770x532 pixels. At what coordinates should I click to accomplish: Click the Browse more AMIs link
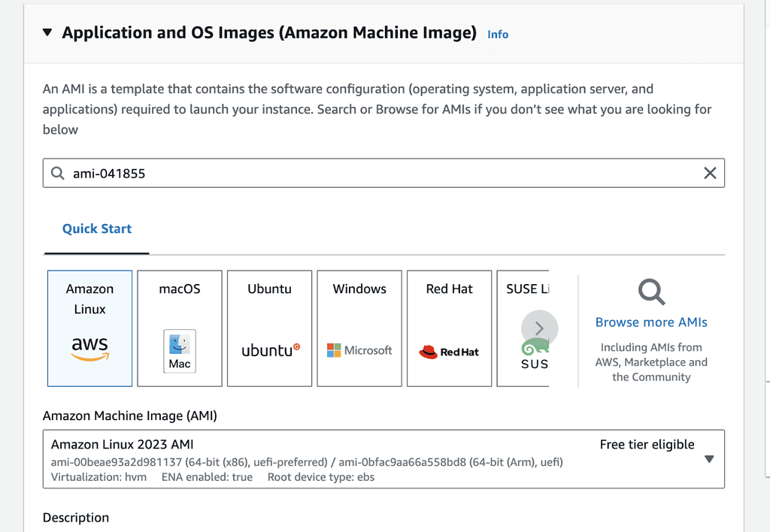tap(650, 322)
